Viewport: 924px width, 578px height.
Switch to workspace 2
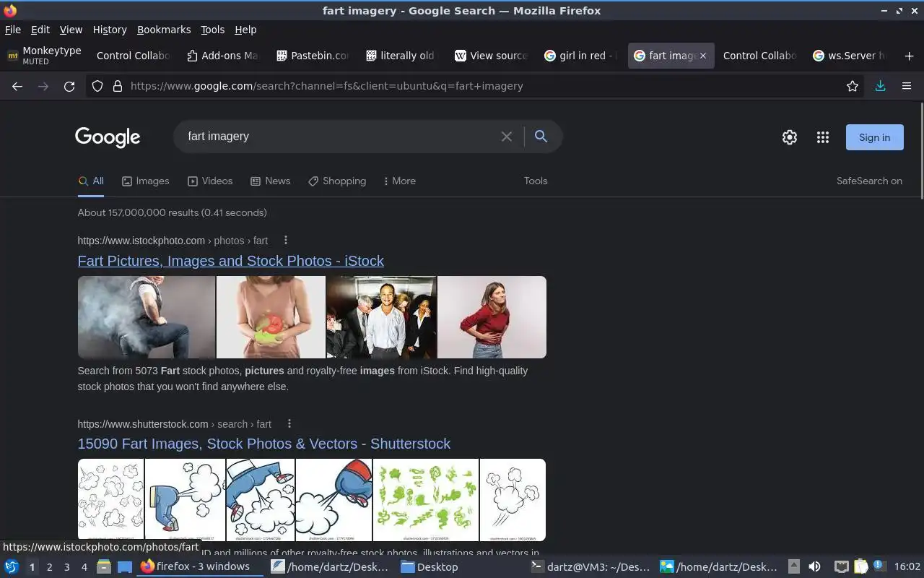[49, 567]
